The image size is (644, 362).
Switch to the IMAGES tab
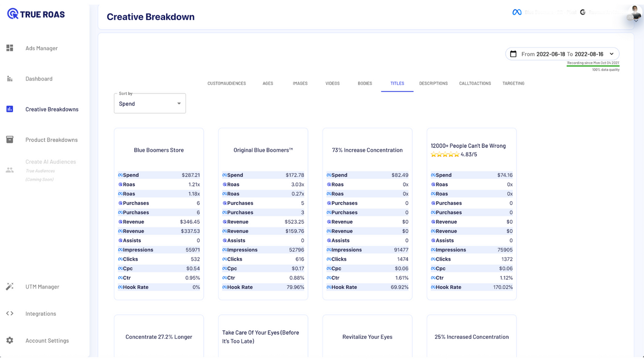[x=300, y=83]
